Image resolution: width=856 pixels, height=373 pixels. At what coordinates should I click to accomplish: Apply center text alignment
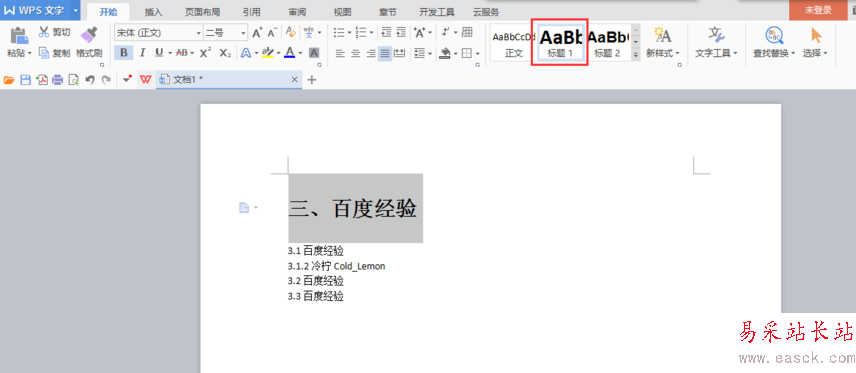pos(355,53)
